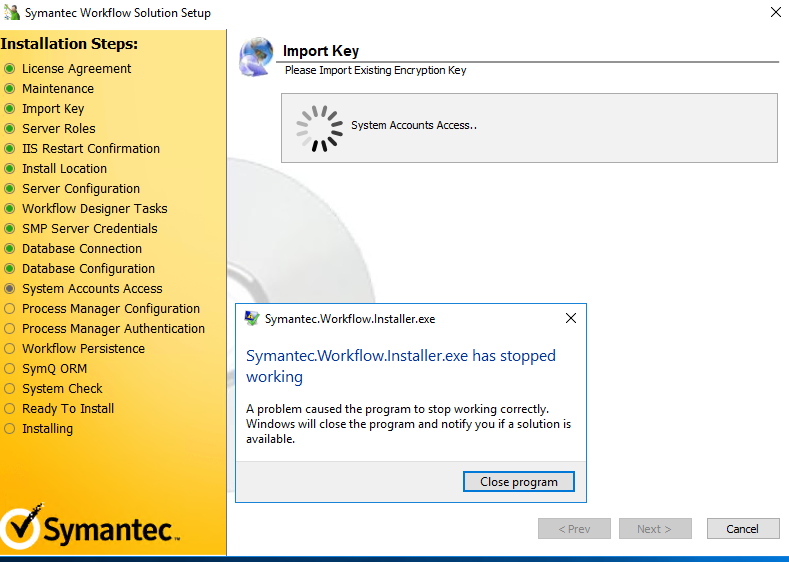Image resolution: width=789 pixels, height=562 pixels.
Task: Select the IIS Restart Confirmation step label
Action: pos(91,148)
